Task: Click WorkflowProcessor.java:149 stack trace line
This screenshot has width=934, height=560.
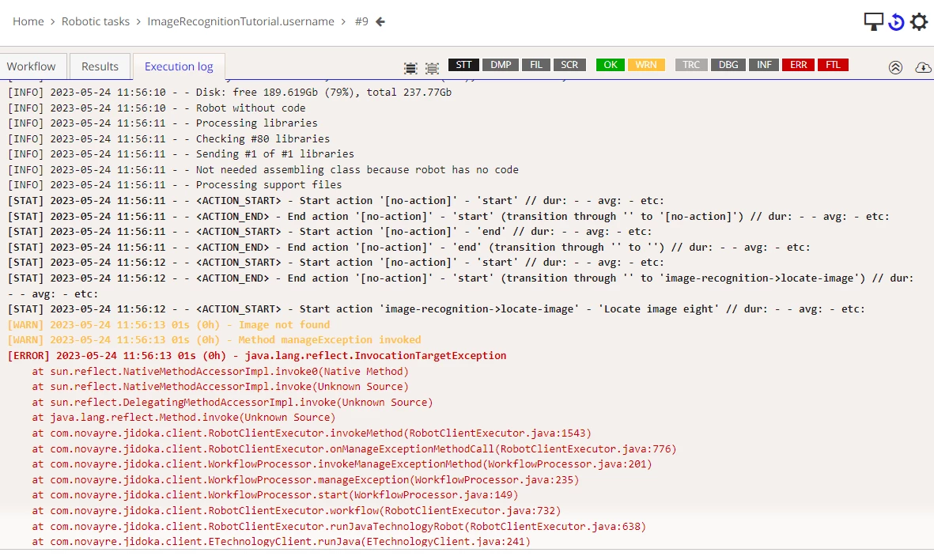Action: coord(275,495)
